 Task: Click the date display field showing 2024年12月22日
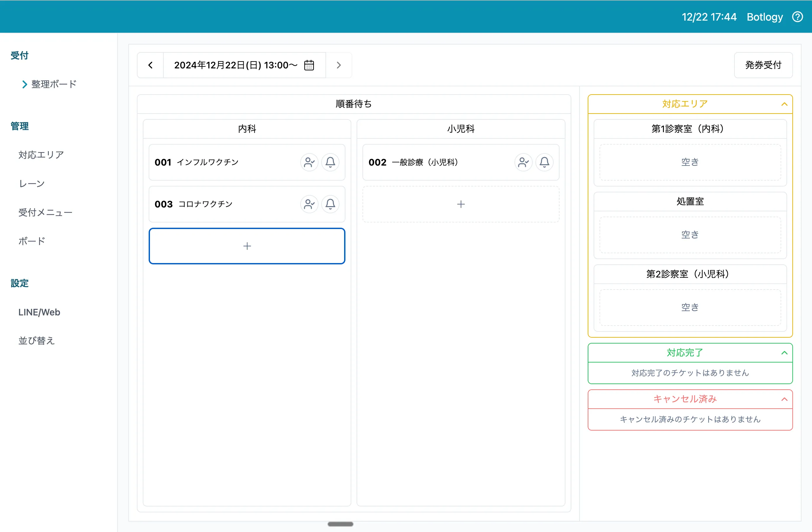(235, 65)
